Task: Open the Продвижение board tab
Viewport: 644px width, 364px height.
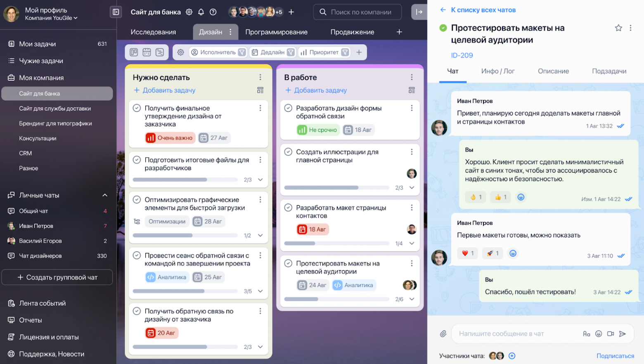Action: coord(352,32)
